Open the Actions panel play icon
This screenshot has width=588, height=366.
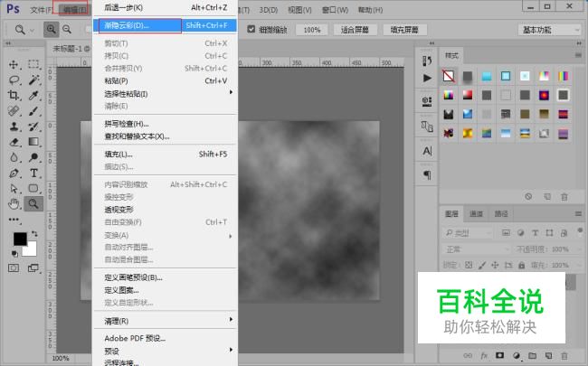coord(427,78)
